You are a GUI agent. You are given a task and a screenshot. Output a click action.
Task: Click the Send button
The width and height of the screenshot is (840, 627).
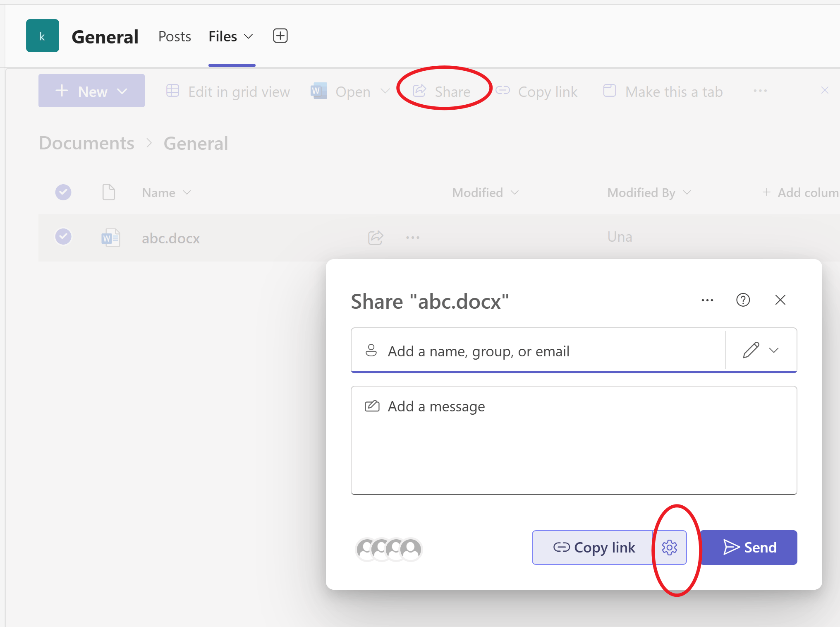click(749, 548)
